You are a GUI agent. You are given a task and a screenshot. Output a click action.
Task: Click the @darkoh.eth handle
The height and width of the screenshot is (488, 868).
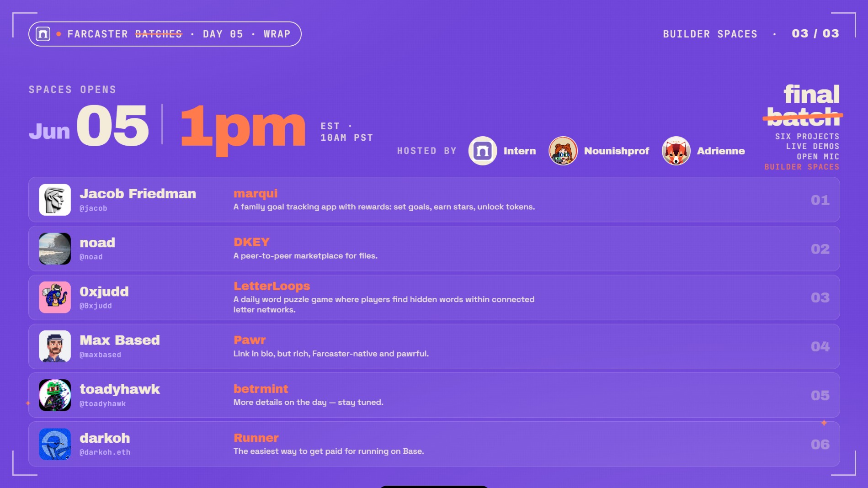105,452
